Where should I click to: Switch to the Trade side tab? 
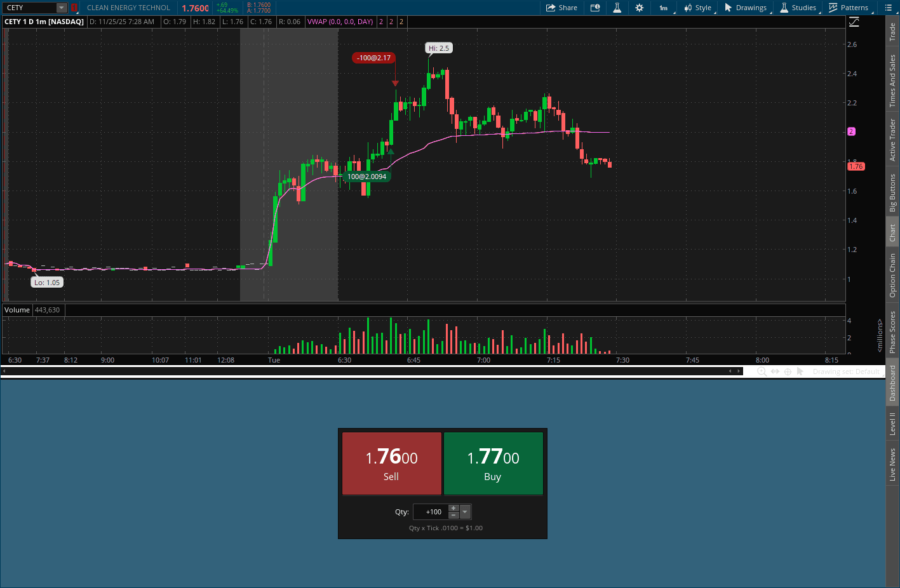coord(892,32)
